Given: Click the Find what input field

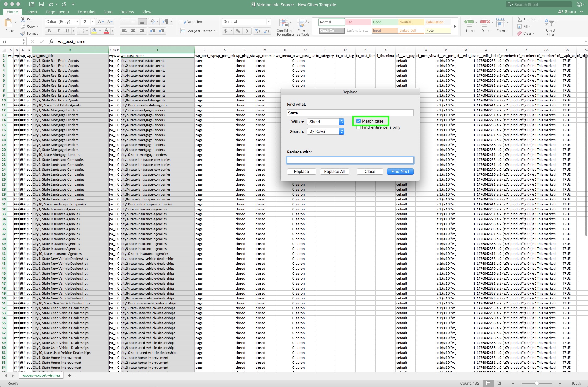Looking at the screenshot, I should pos(350,113).
